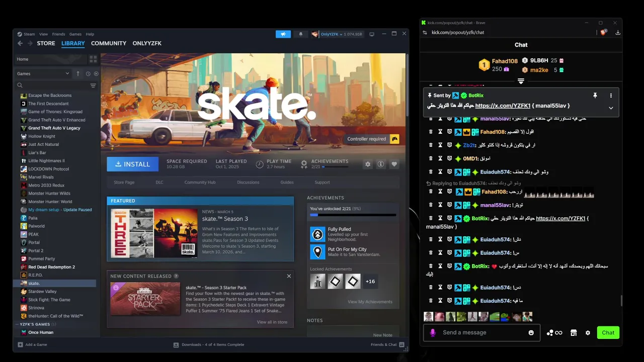Click the achievements unlocked progress bar
The image size is (644, 362).
(x=353, y=215)
